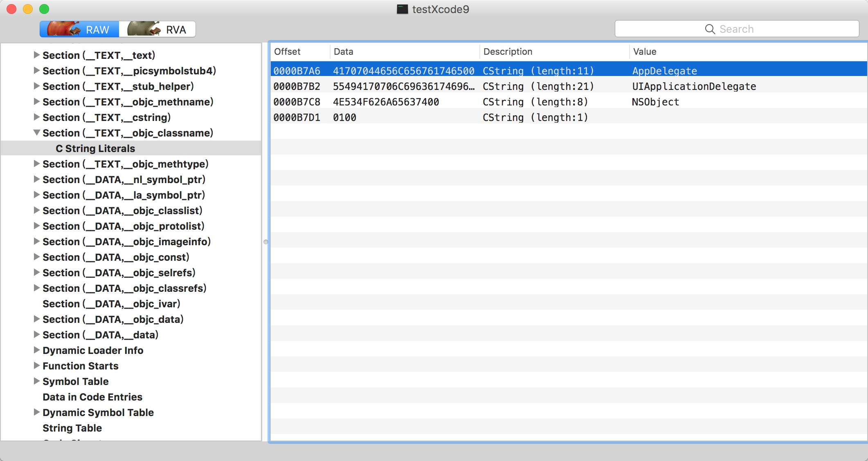Image resolution: width=868 pixels, height=461 pixels.
Task: Click testXcode9 title document icon
Action: coord(403,9)
